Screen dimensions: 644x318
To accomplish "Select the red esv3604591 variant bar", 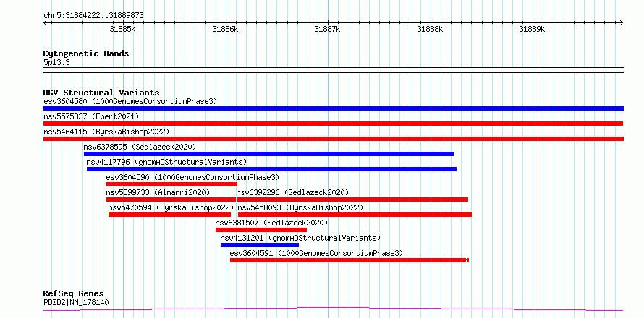I will pos(349,260).
